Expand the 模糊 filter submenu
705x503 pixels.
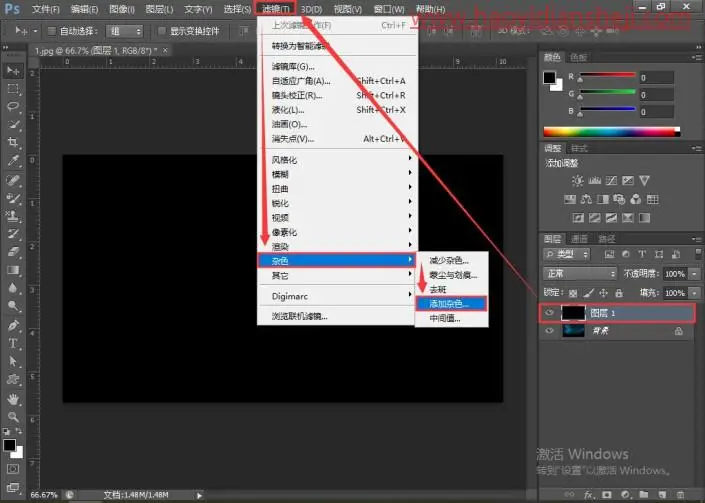[337, 174]
